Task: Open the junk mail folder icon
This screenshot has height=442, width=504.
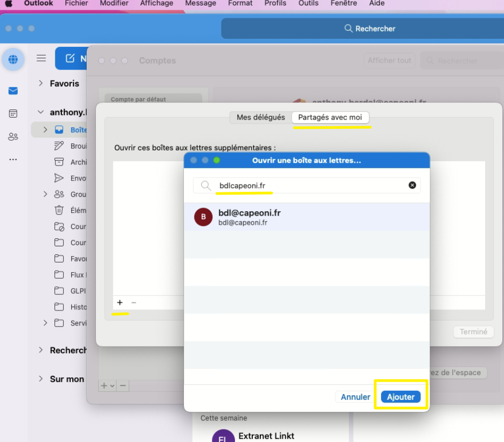Action: pyautogui.click(x=59, y=226)
